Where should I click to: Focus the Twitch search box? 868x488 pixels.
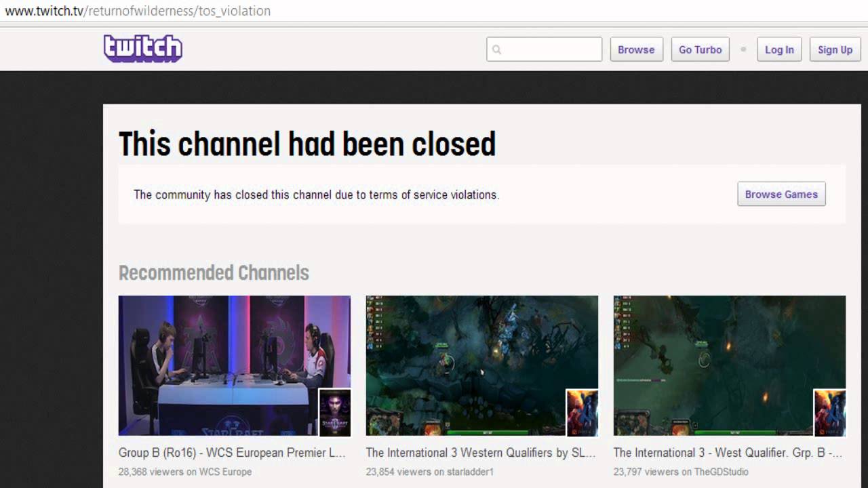[x=544, y=49]
